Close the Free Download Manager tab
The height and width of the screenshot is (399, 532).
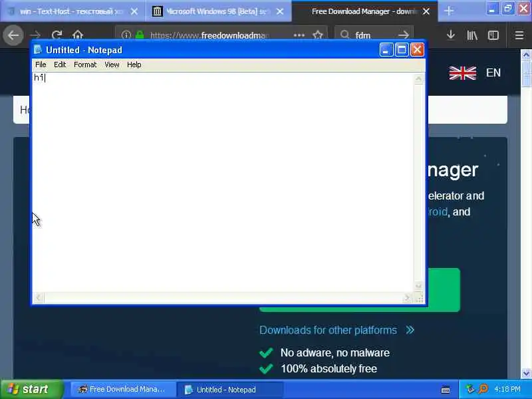click(426, 11)
